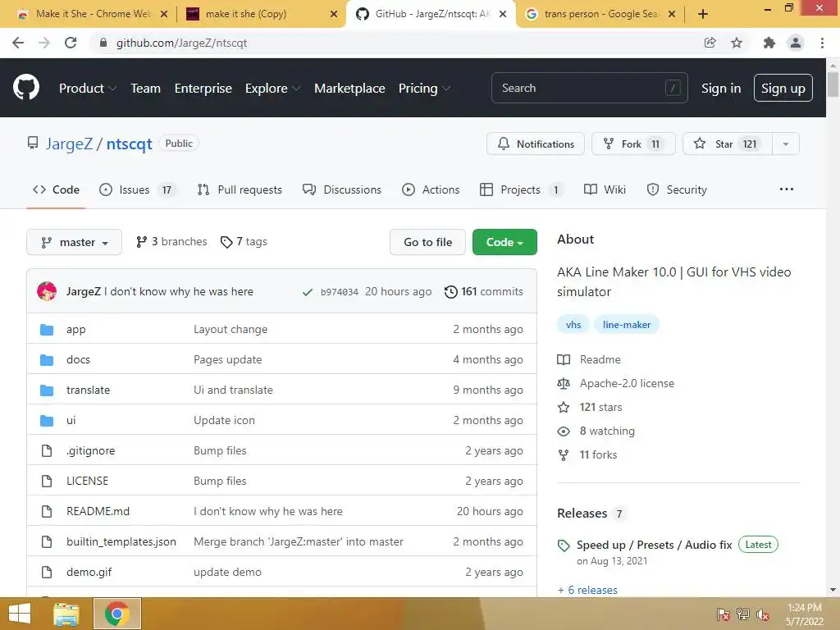Click the Chrome address bar URL

pyautogui.click(x=181, y=43)
